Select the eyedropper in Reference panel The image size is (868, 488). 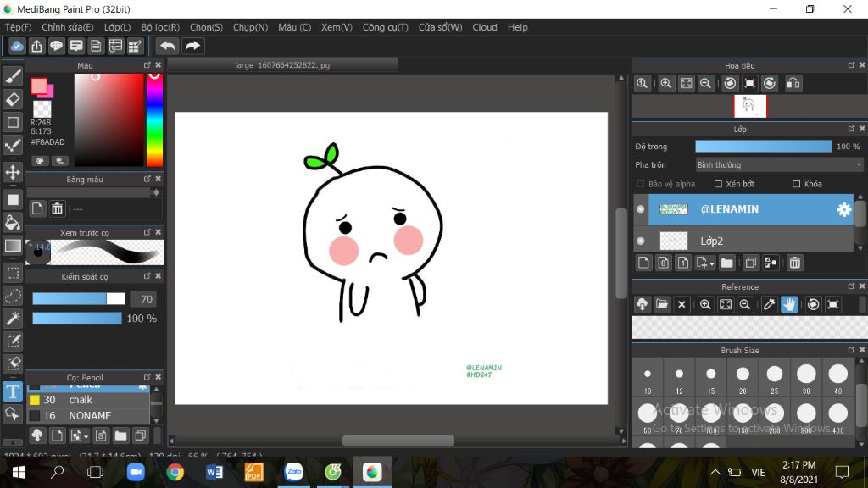click(x=769, y=304)
